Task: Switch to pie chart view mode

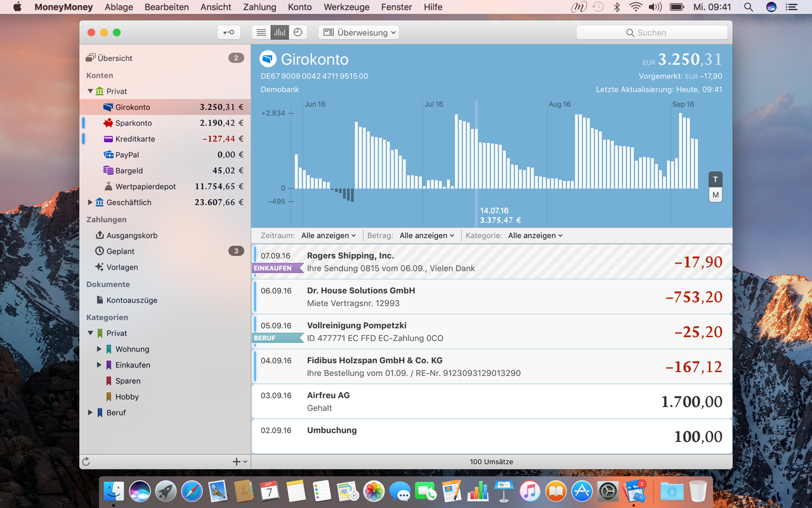Action: tap(298, 32)
